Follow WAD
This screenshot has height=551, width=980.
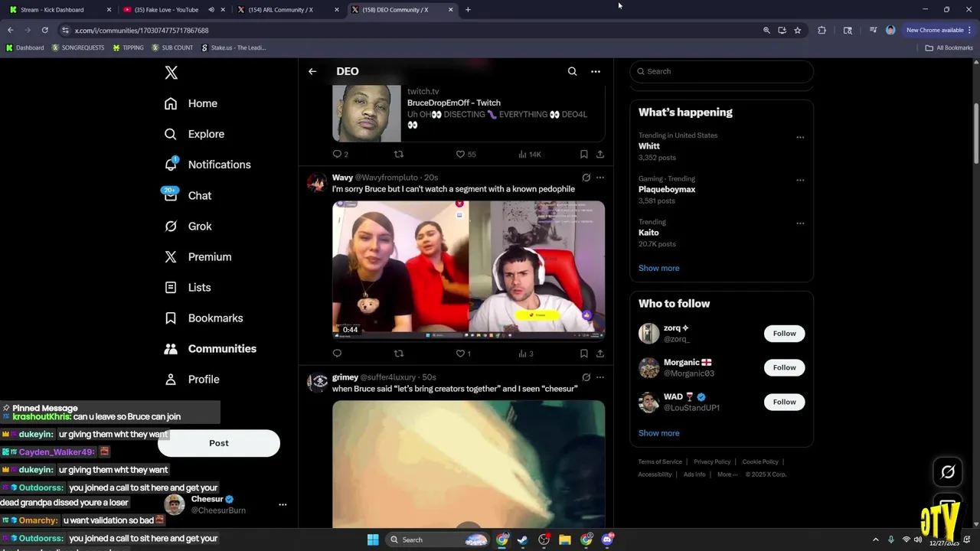click(x=784, y=402)
